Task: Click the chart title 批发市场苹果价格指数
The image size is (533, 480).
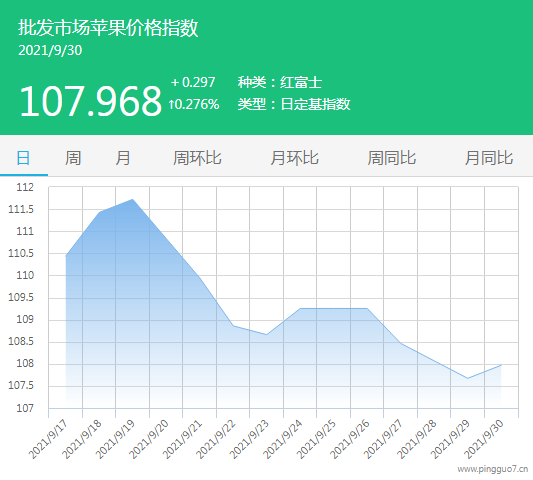Action: tap(108, 28)
